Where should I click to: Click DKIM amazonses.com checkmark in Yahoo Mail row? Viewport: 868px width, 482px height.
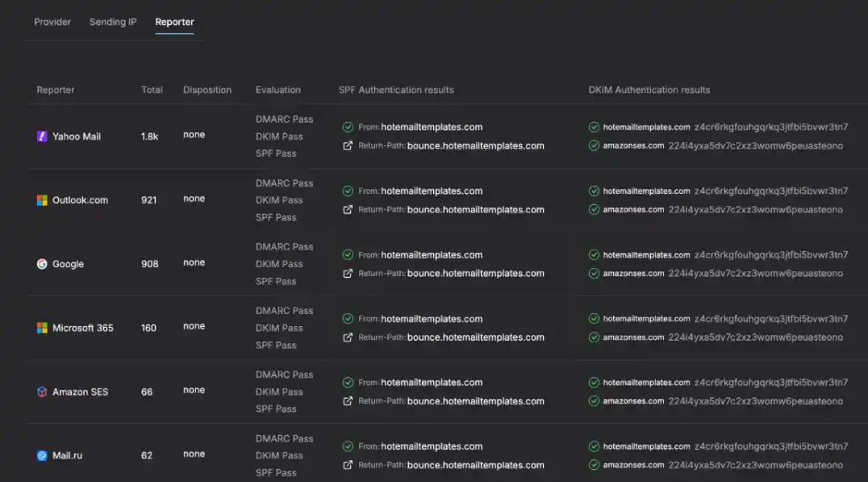pos(594,145)
